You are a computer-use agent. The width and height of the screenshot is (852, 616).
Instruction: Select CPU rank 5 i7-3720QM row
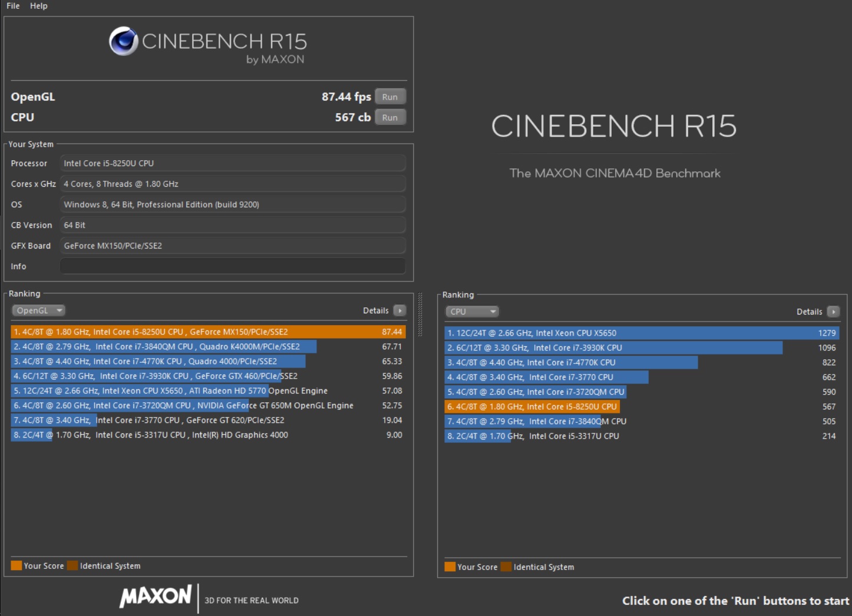click(642, 392)
